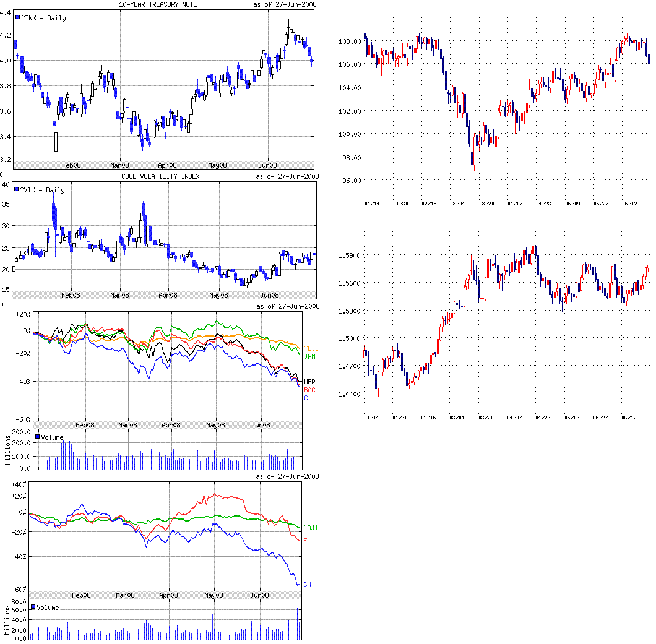
Task: Select the red BAC ticker label
Action: tap(310, 390)
